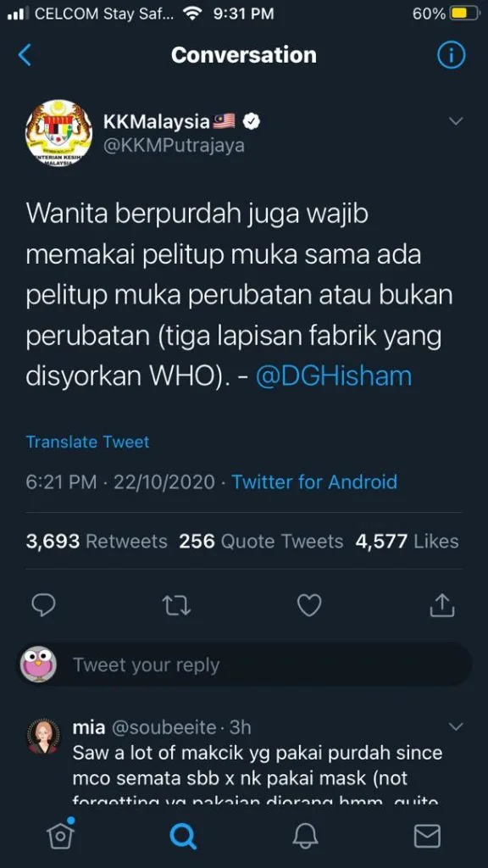View the 4,577 Likes list
Screen dimensions: 488x868
[408, 541]
